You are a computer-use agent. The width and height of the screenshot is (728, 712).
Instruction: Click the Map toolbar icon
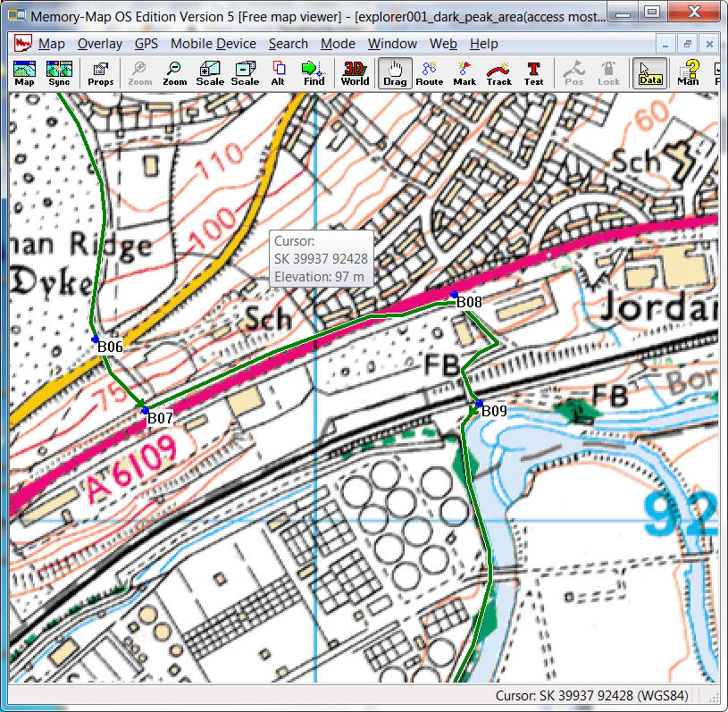coord(24,73)
